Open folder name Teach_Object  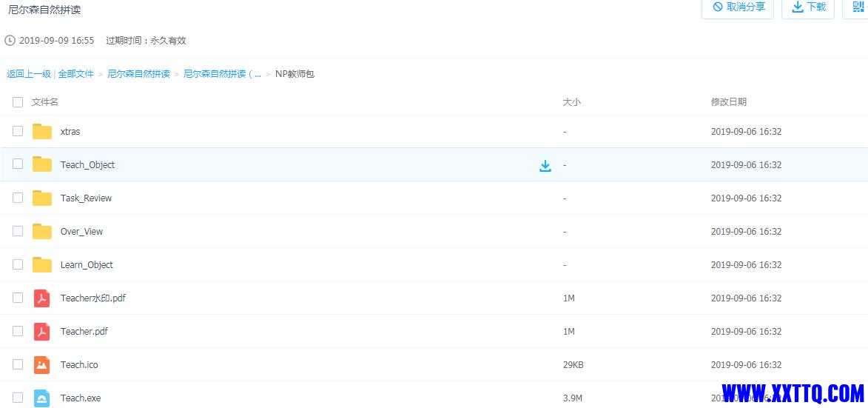[87, 165]
